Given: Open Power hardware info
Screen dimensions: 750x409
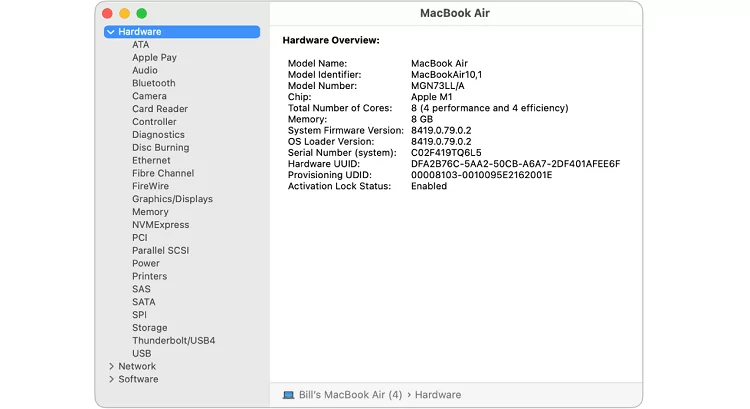Looking at the screenshot, I should (x=146, y=264).
